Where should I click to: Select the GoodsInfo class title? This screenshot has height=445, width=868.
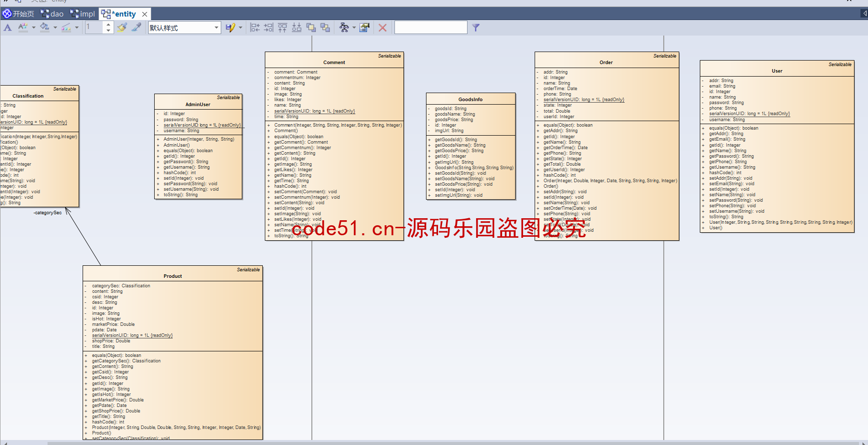(471, 100)
